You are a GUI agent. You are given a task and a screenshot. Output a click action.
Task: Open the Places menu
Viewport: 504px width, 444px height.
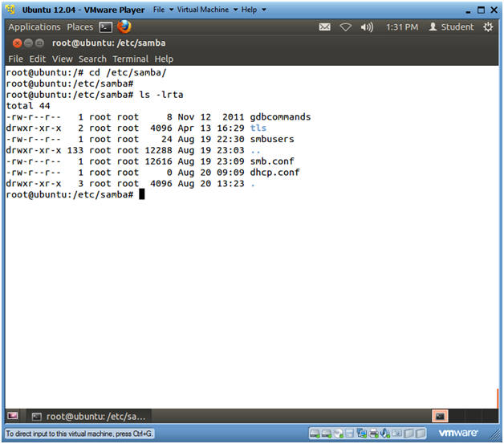click(x=80, y=27)
